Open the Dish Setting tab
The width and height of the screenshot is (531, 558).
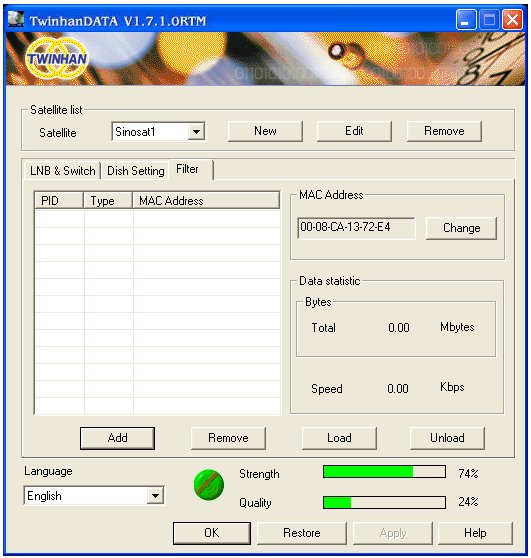pyautogui.click(x=136, y=171)
